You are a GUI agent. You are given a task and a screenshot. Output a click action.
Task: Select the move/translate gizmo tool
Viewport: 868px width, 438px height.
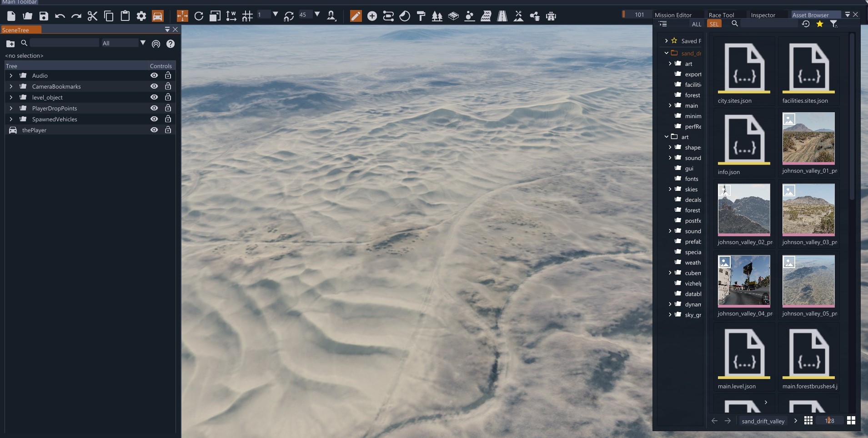(182, 16)
